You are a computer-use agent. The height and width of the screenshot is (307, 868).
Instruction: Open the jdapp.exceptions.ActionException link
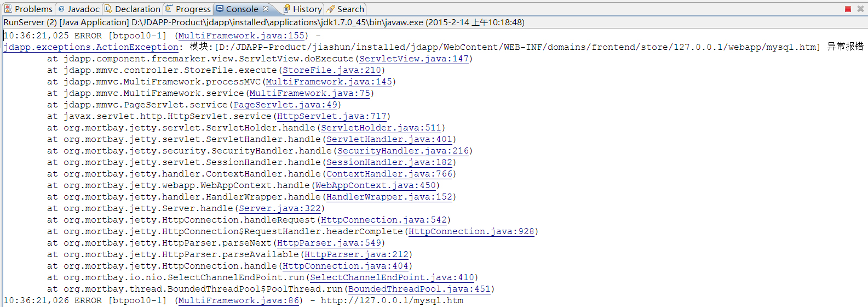tap(91, 47)
